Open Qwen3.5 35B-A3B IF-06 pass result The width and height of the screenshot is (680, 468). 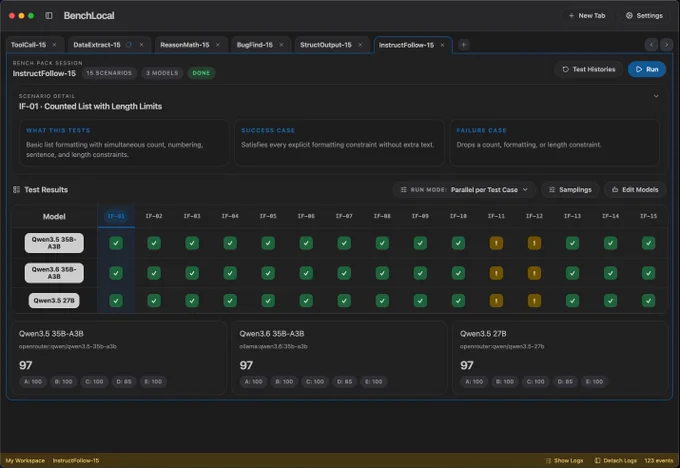click(306, 243)
